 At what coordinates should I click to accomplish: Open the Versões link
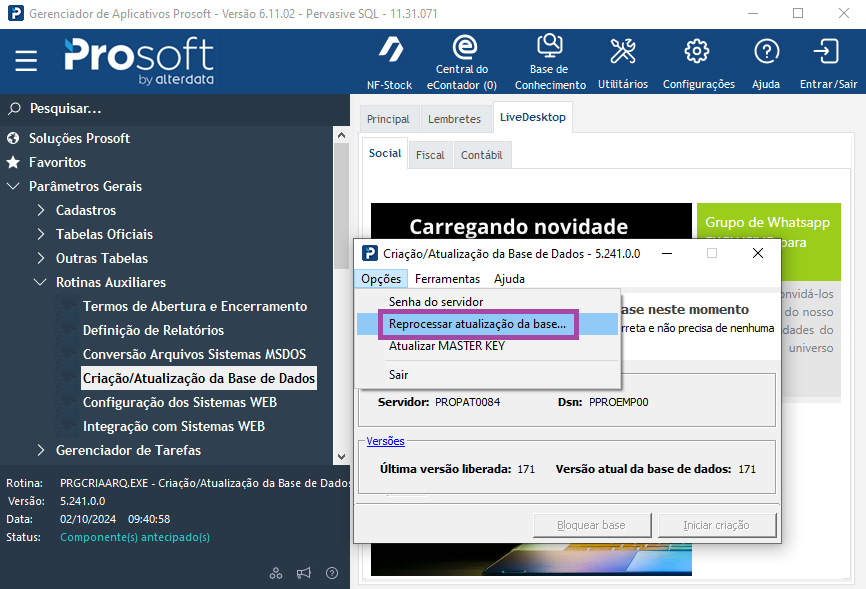[386, 441]
